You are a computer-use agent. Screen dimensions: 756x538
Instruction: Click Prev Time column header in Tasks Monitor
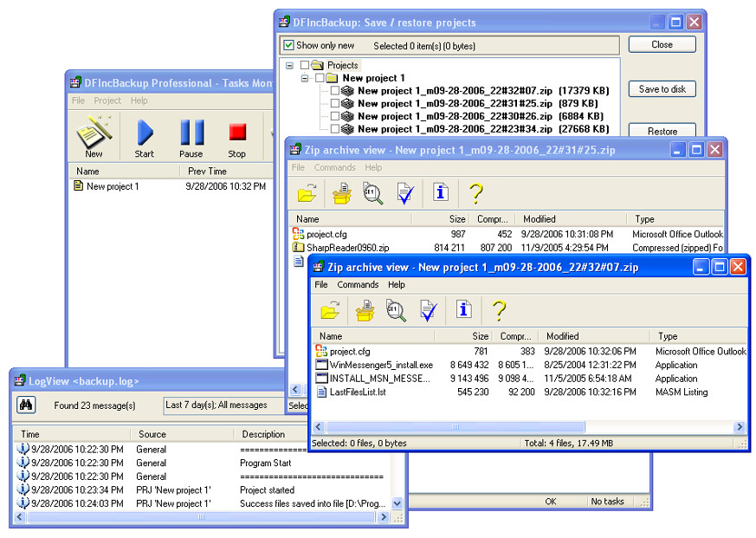[x=227, y=171]
